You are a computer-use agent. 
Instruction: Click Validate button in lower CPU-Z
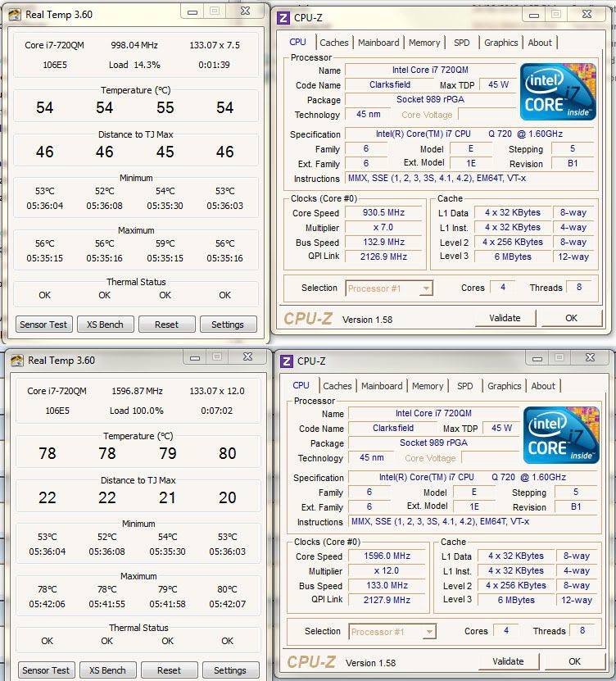[x=508, y=661]
